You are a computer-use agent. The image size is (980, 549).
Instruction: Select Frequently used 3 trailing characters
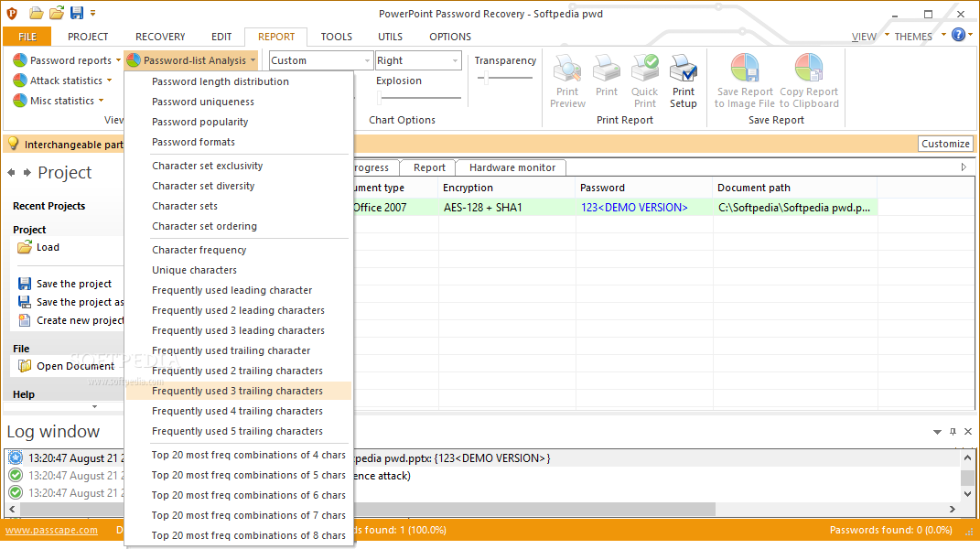(238, 391)
